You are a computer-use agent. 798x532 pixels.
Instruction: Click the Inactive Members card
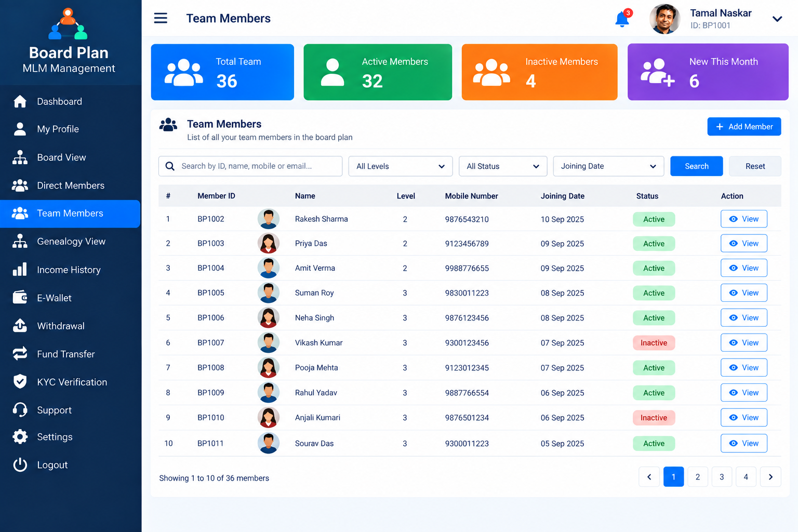click(539, 72)
